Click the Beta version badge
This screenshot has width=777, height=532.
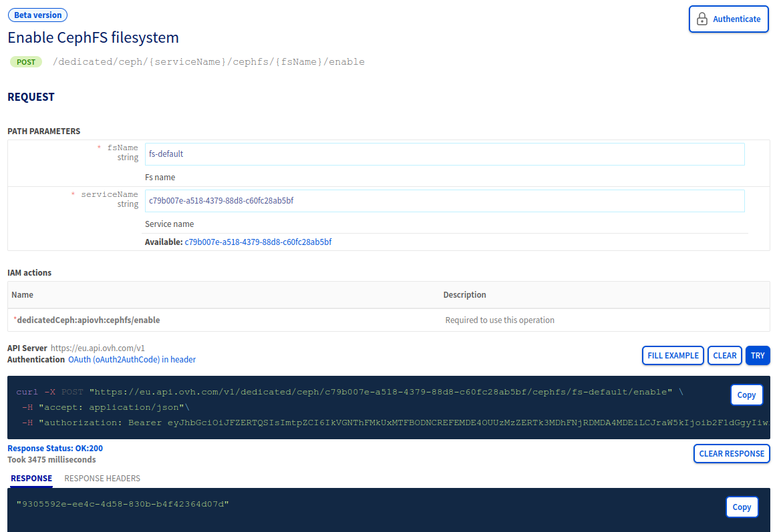tap(37, 15)
